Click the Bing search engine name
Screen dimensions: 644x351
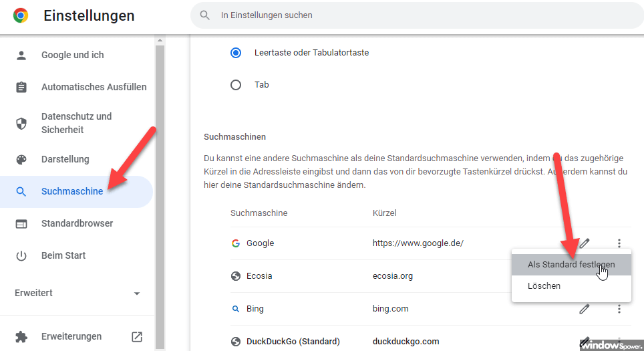click(255, 309)
